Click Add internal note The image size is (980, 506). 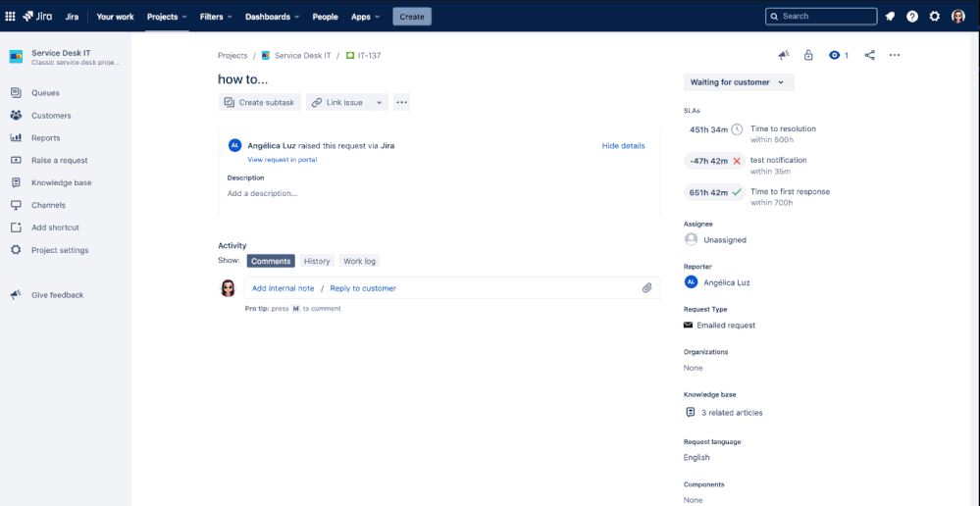284,288
